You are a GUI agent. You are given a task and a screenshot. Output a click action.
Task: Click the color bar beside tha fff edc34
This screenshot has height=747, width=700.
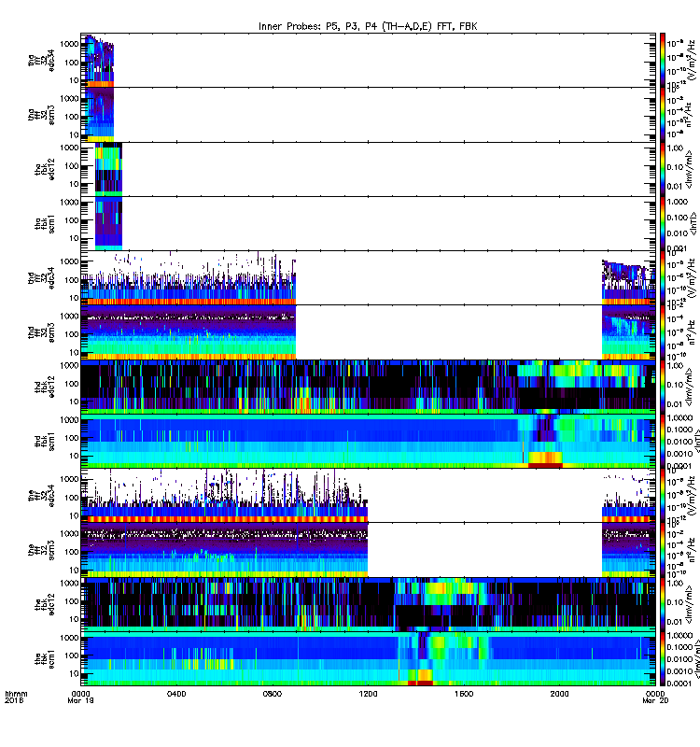coord(663,60)
